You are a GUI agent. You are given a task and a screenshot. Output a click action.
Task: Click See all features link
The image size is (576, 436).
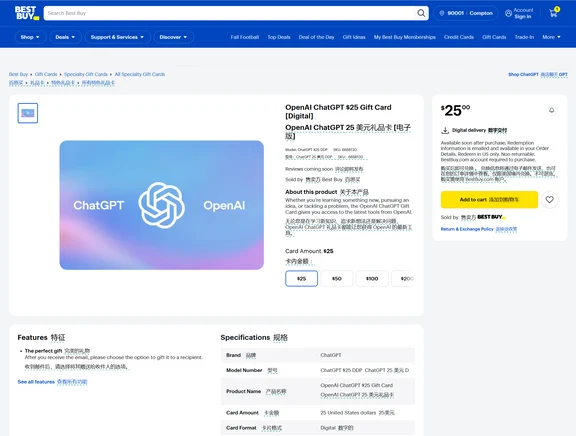click(36, 382)
